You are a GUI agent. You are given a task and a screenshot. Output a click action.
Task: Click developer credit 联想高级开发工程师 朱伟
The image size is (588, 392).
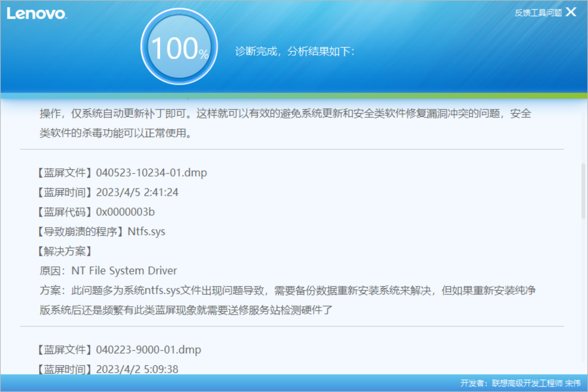(520, 383)
